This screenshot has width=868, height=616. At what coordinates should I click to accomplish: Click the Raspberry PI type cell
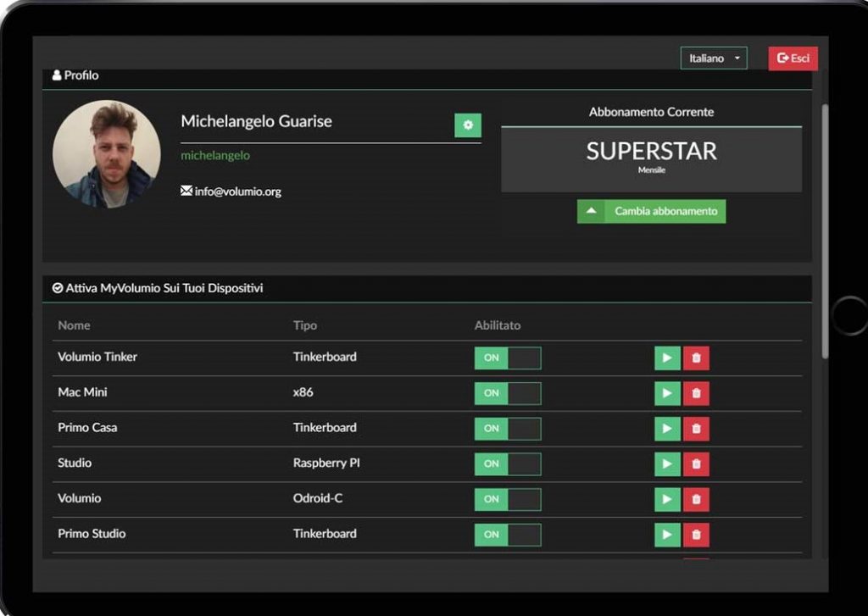[326, 463]
